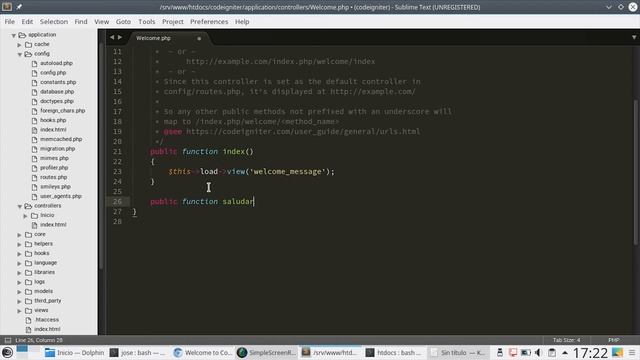
Task: Click the folder icon beside views
Action: pos(29,311)
